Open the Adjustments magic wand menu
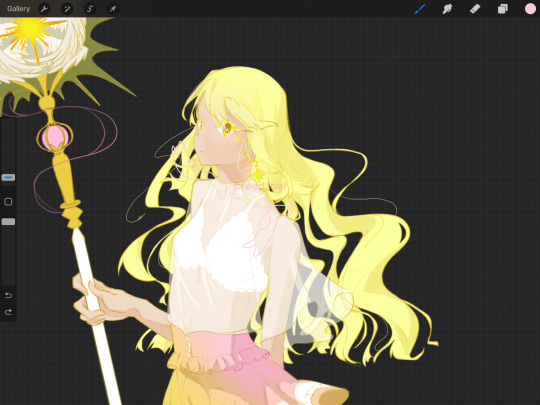Image resolution: width=540 pixels, height=405 pixels. pyautogui.click(x=67, y=9)
